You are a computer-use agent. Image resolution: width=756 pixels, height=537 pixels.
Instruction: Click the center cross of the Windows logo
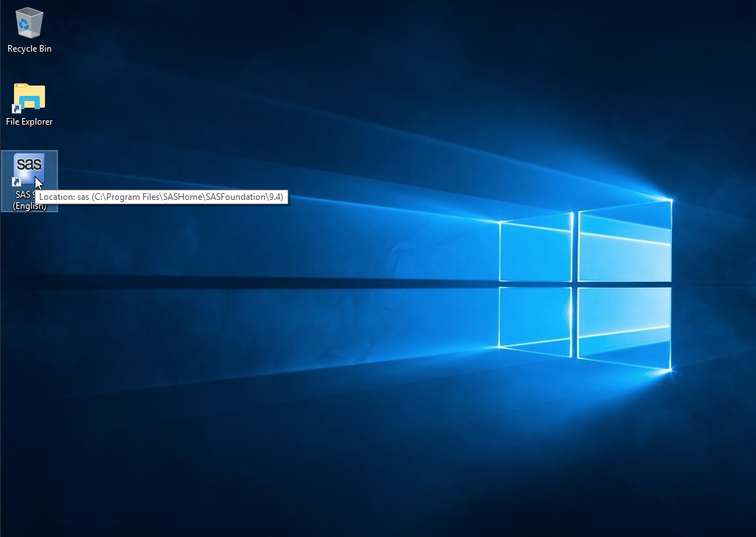click(x=575, y=284)
